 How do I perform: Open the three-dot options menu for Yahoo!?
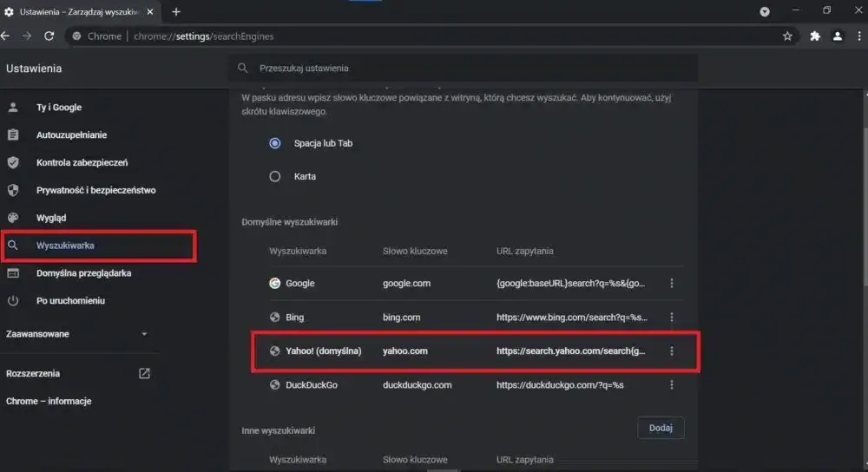[672, 351]
